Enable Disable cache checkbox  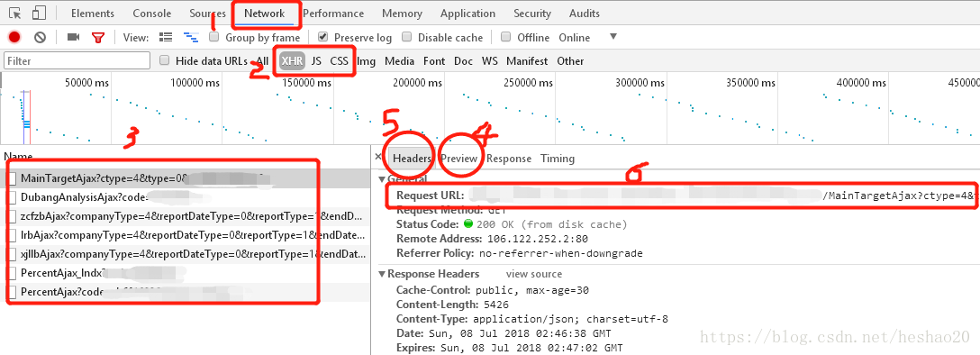tap(406, 37)
